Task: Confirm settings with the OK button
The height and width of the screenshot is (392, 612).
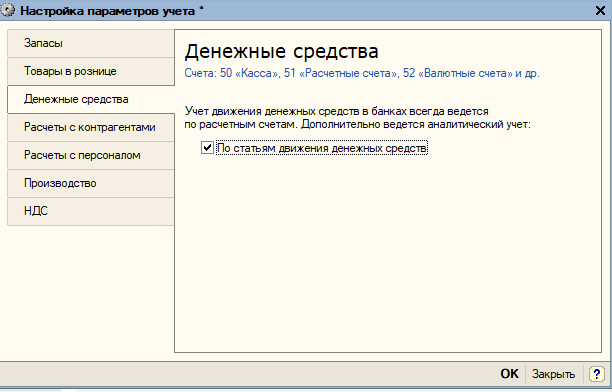Action: coord(509,374)
